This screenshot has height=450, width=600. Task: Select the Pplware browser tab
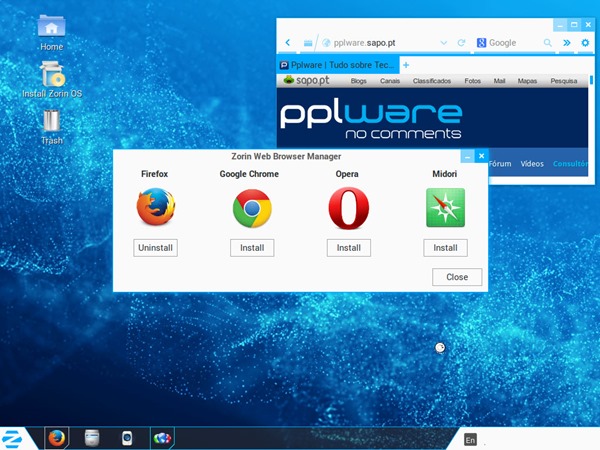tap(338, 65)
